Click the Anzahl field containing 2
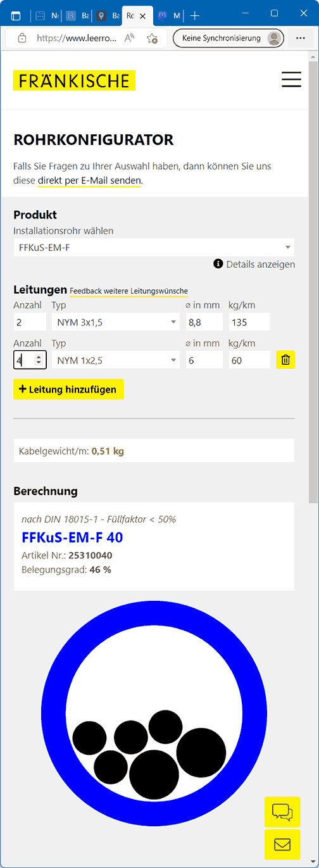The image size is (319, 868). pyautogui.click(x=30, y=322)
